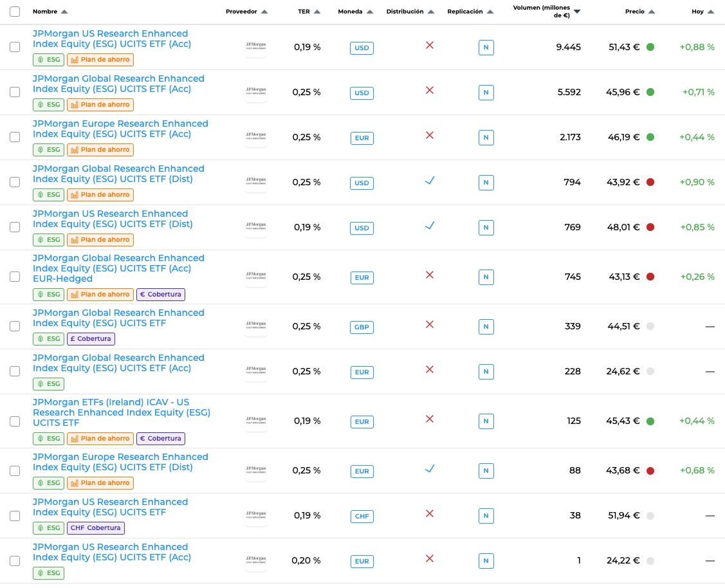Sort by Proveedor column

pos(246,12)
